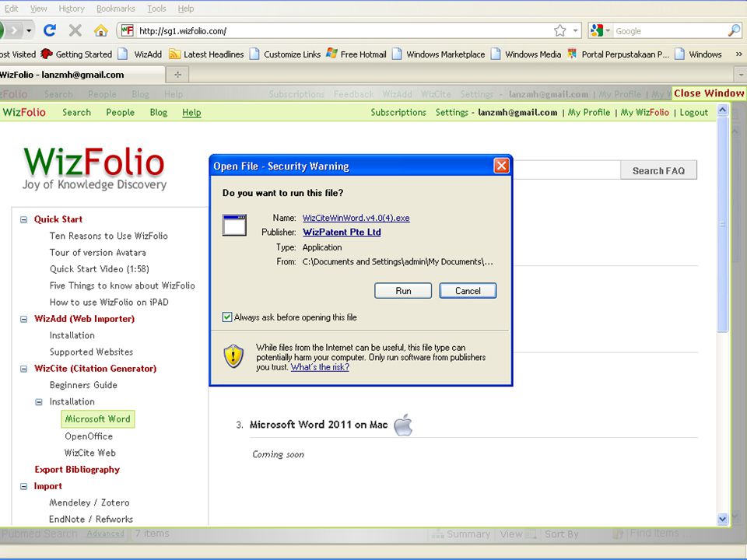
Task: Open the WizCiteWinWord.v4.0(4).exe file link
Action: pyautogui.click(x=356, y=218)
